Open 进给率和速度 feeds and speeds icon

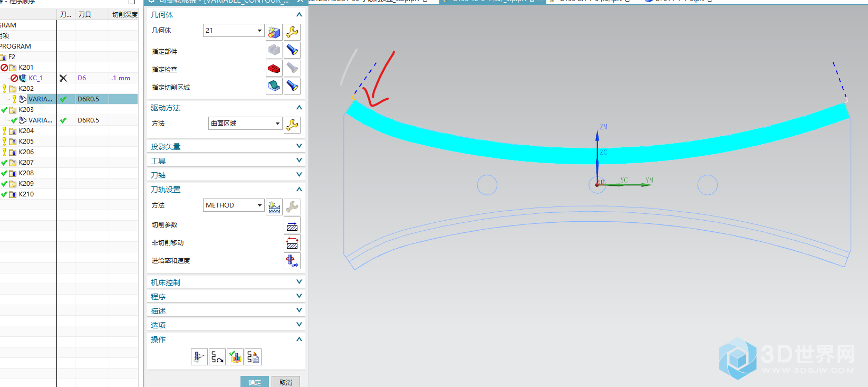pyautogui.click(x=292, y=261)
